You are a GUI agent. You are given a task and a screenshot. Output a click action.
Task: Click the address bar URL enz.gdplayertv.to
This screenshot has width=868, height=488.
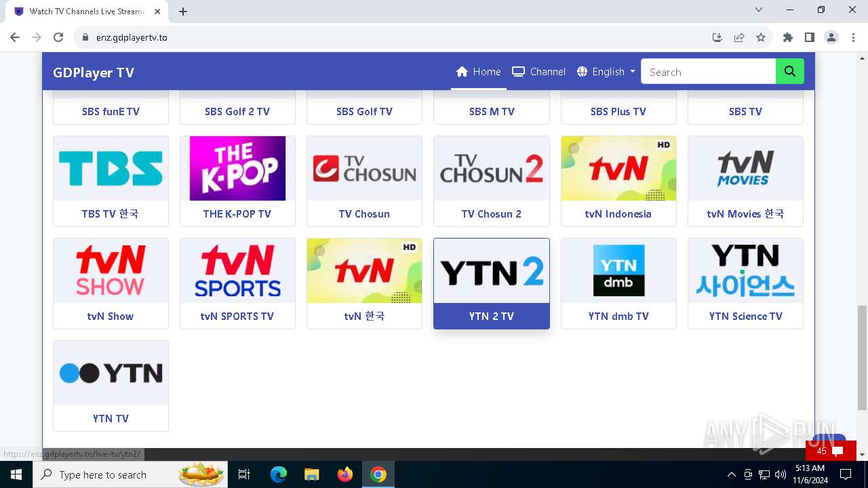click(x=132, y=37)
